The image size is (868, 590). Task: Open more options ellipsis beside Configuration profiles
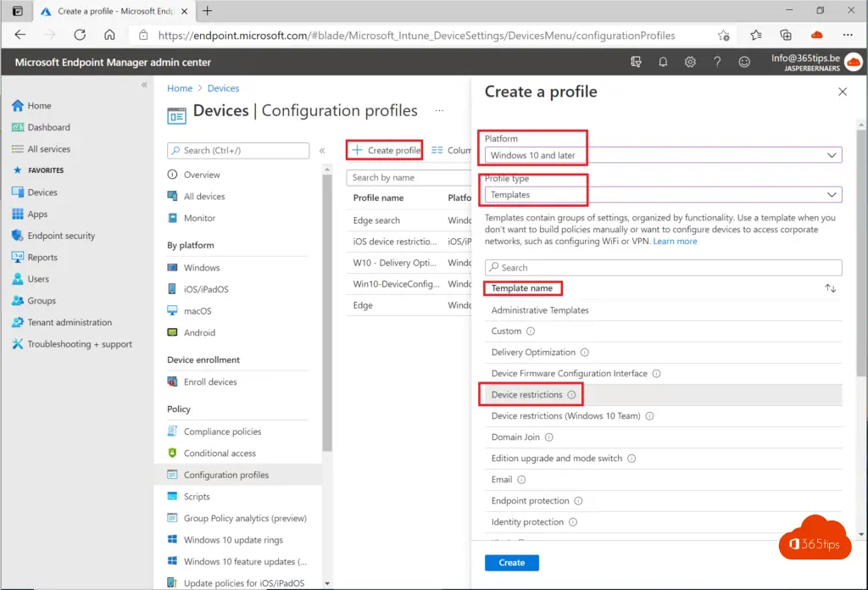click(439, 111)
